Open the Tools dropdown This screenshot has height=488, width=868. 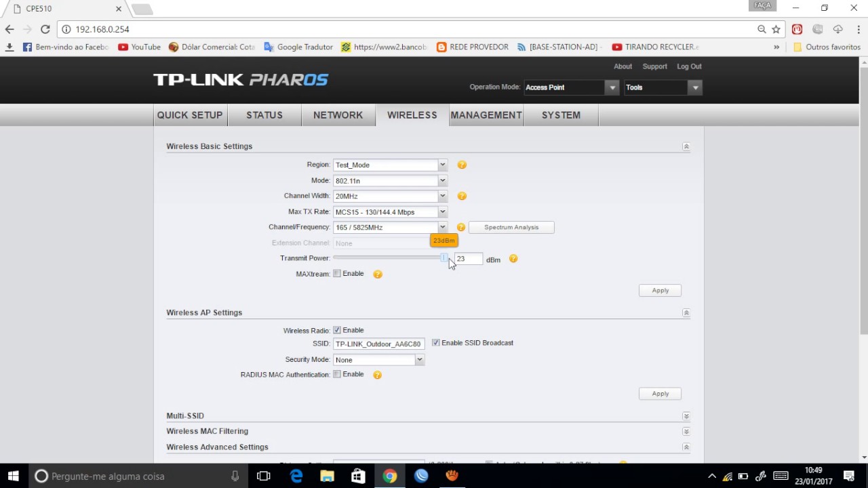point(663,87)
